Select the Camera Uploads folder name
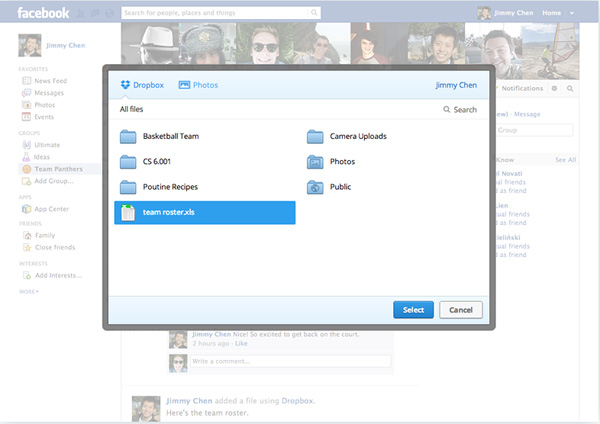Image resolution: width=600 pixels, height=424 pixels. (x=358, y=136)
